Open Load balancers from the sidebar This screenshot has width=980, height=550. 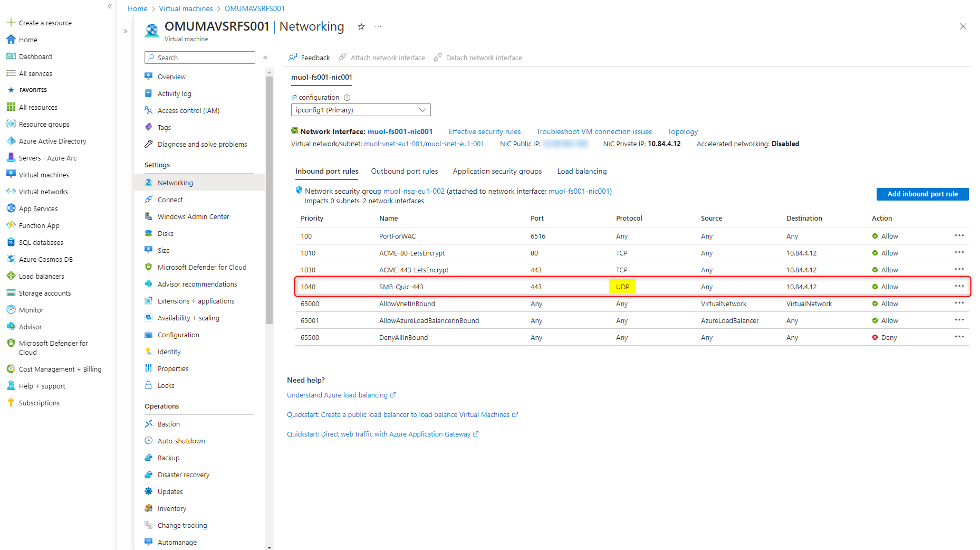[x=41, y=276]
